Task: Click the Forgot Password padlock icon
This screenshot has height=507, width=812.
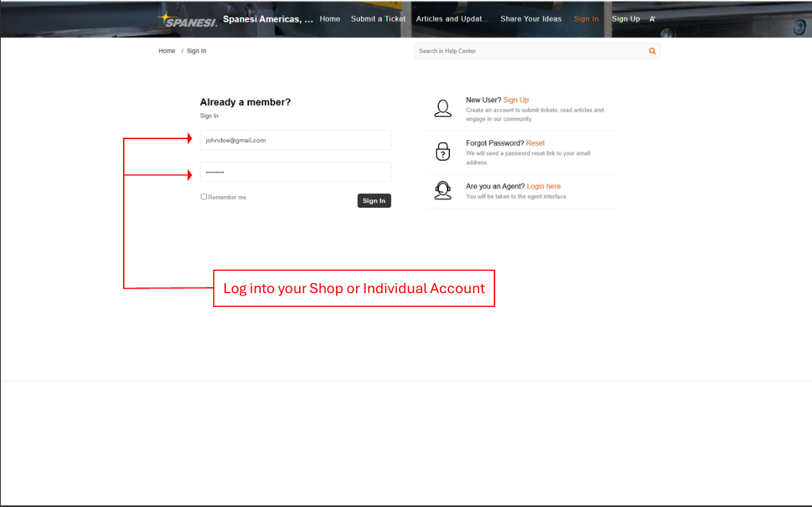Action: tap(443, 152)
